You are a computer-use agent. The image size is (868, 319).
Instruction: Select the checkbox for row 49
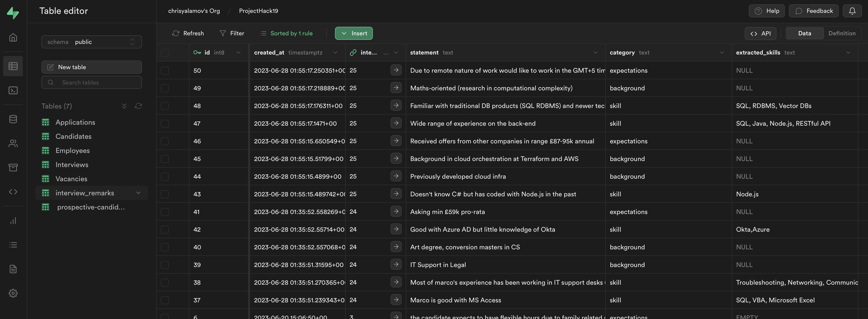pyautogui.click(x=164, y=88)
